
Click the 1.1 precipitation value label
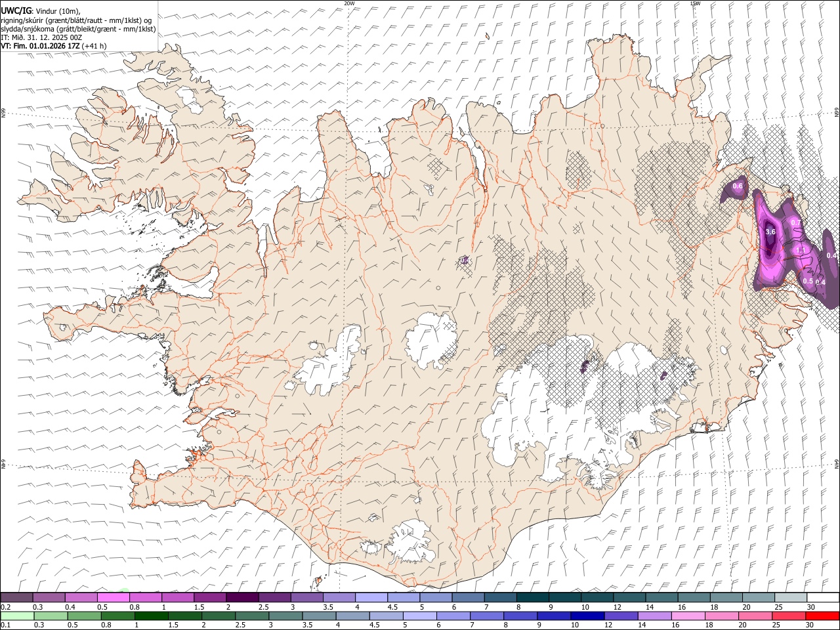click(801, 251)
